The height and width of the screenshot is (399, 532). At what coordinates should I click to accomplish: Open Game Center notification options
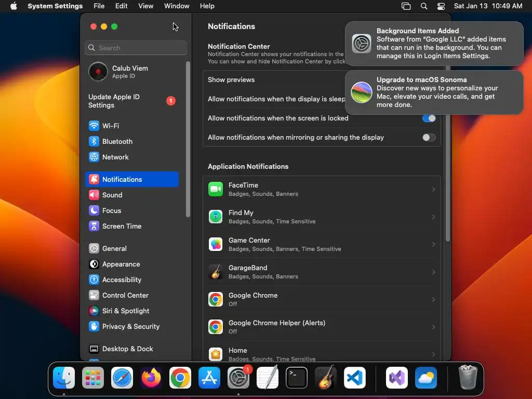[x=322, y=245]
